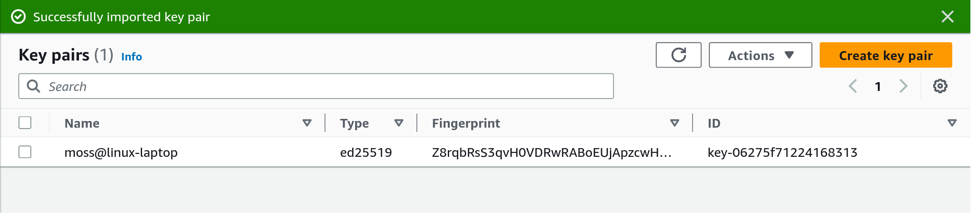This screenshot has width=980, height=214.
Task: Click the green success checkmark icon
Action: click(x=18, y=17)
